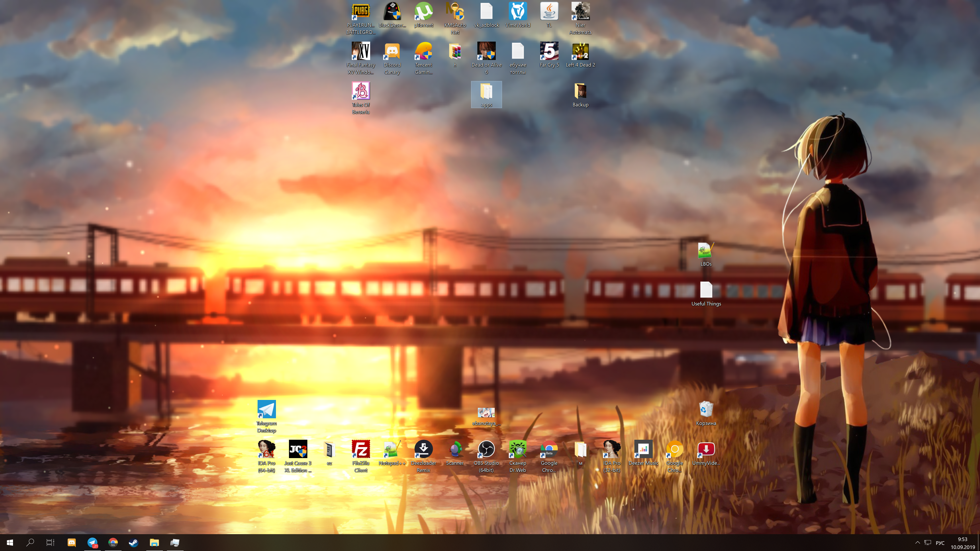The image size is (980, 551).
Task: Open File Explorer from the taskbar
Action: [154, 543]
